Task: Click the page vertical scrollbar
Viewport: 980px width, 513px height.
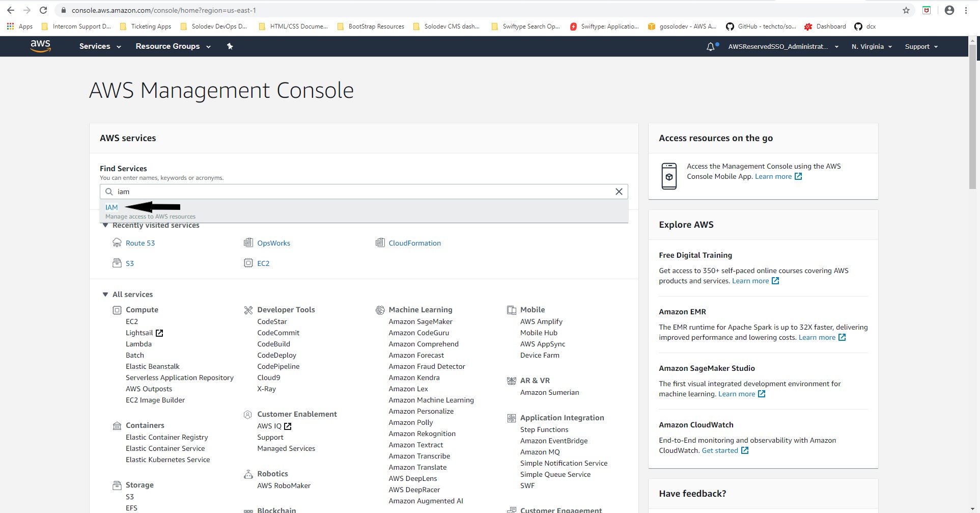Action: point(973,117)
